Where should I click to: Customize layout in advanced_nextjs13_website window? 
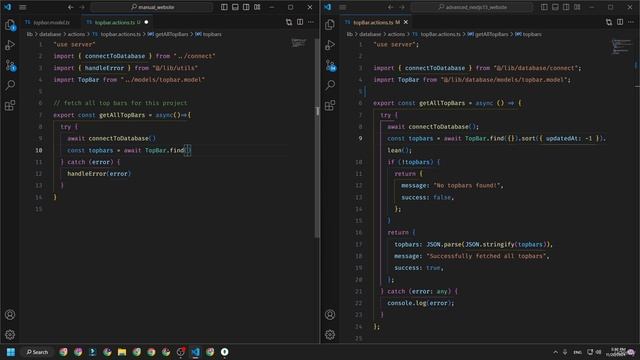[x=577, y=7]
